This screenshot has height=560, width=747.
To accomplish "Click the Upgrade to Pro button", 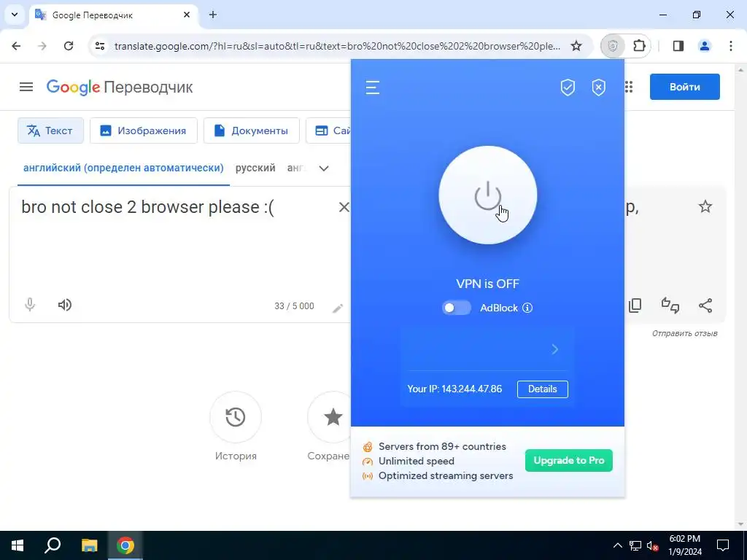I will click(569, 461).
